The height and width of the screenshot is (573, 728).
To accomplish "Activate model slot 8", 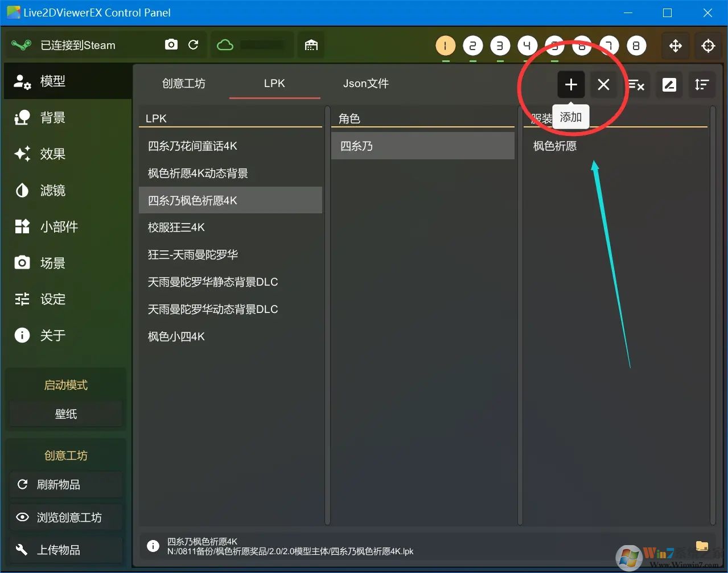I will (x=636, y=46).
